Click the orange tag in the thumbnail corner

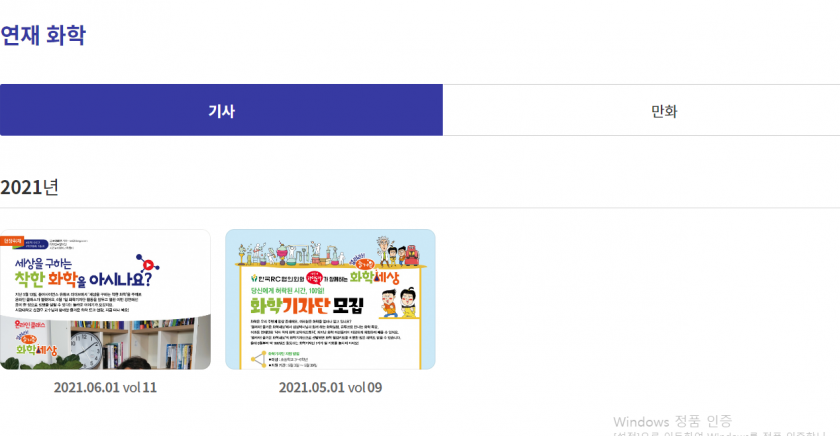coord(11,242)
